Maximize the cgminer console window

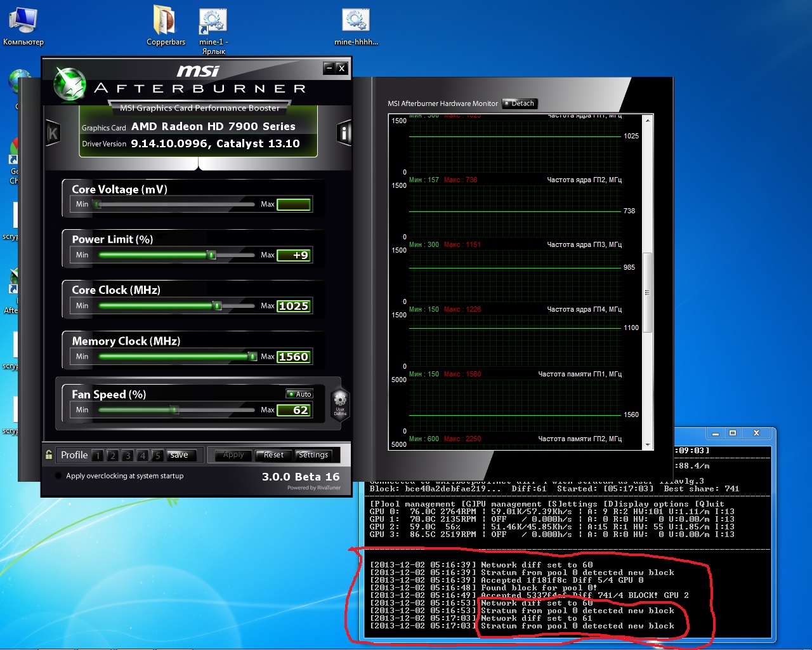pos(733,433)
